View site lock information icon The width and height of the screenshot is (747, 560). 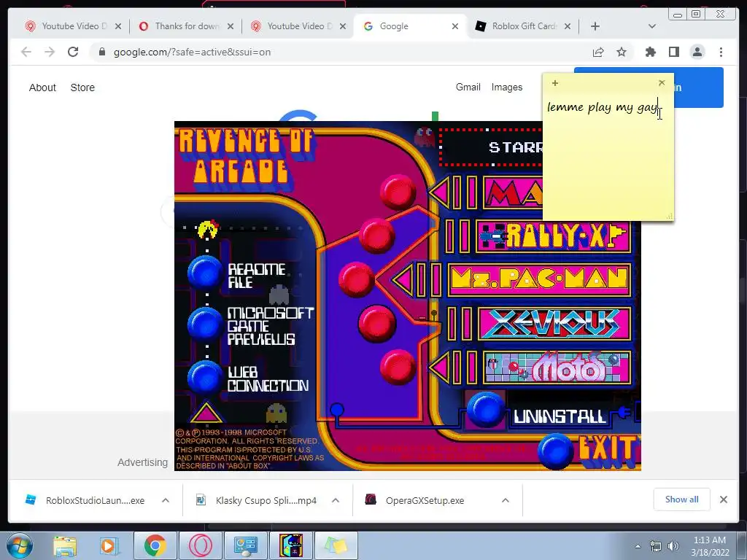point(101,52)
